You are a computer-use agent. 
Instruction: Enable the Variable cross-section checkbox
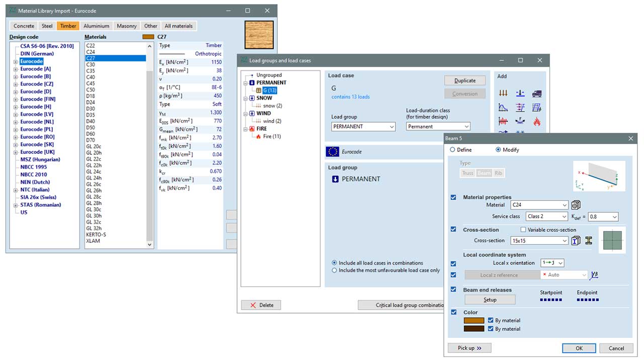click(x=523, y=230)
